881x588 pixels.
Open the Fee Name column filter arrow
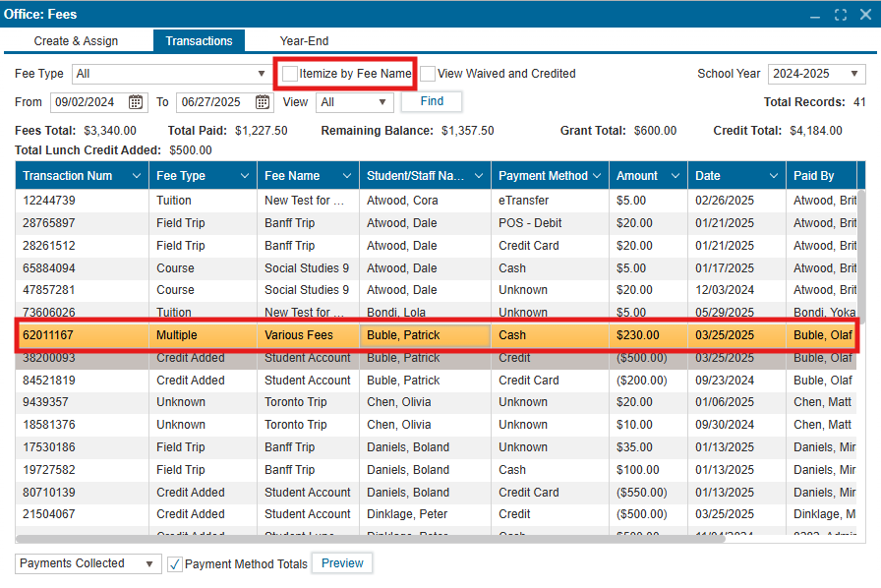click(x=346, y=176)
